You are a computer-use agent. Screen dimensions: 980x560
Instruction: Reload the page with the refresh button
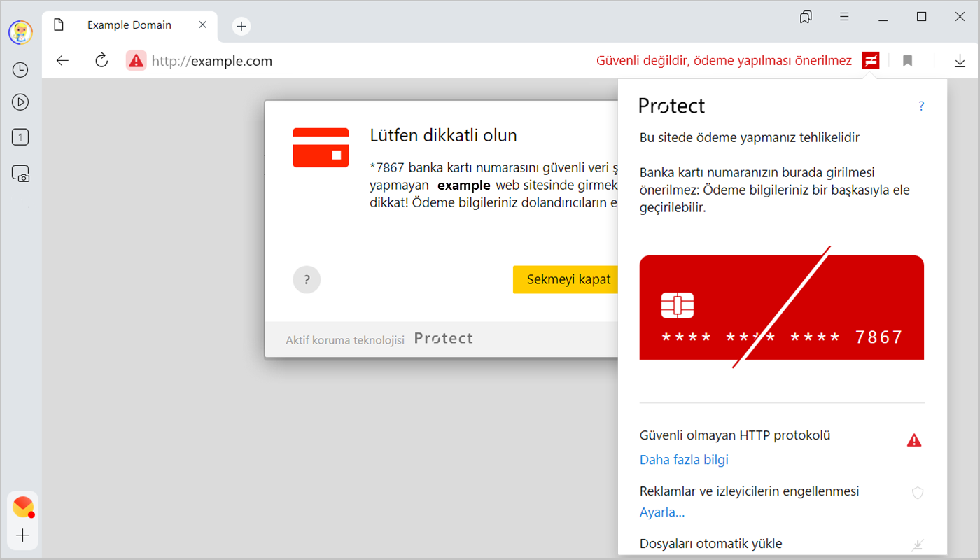pos(101,61)
